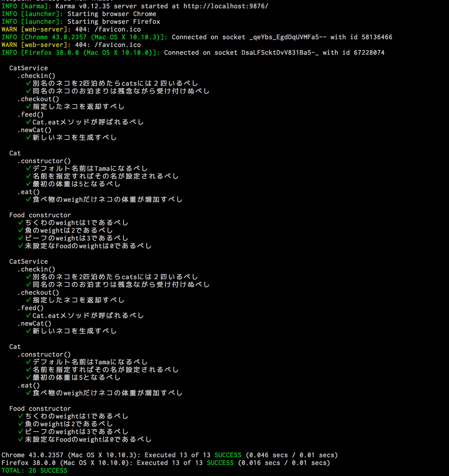Viewport: 449px width, 476px height.
Task: Click the second run's 'CatService' suite heading
Action: click(x=28, y=261)
